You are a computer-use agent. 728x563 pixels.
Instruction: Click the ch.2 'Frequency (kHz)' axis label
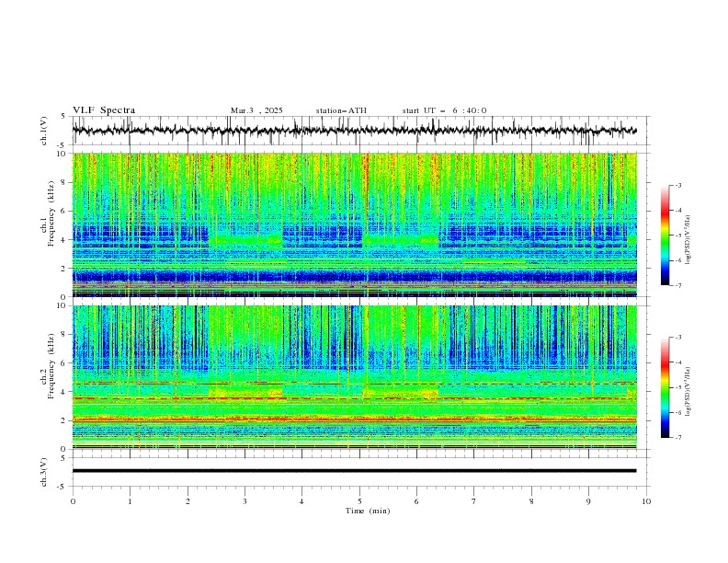(51, 365)
